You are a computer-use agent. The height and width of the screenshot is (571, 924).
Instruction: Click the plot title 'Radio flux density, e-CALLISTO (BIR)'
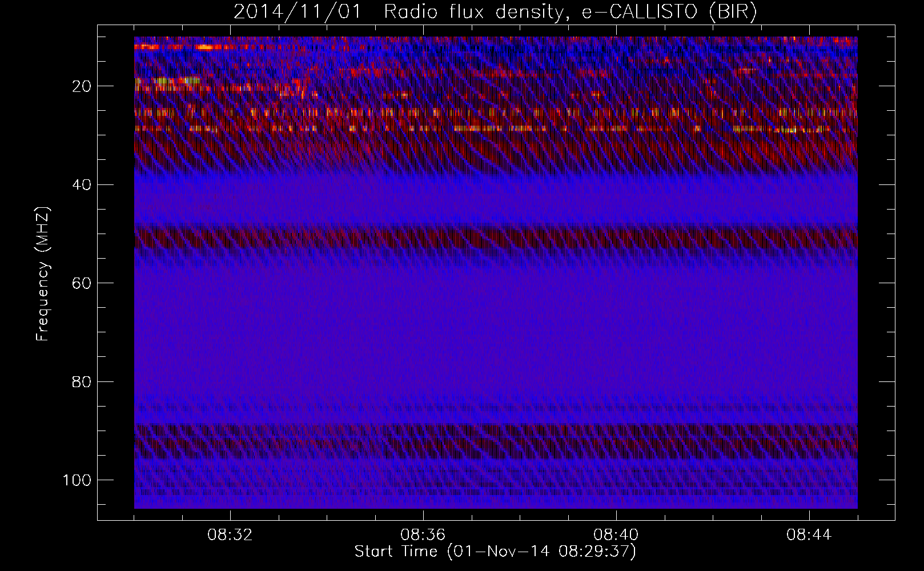[x=571, y=11]
